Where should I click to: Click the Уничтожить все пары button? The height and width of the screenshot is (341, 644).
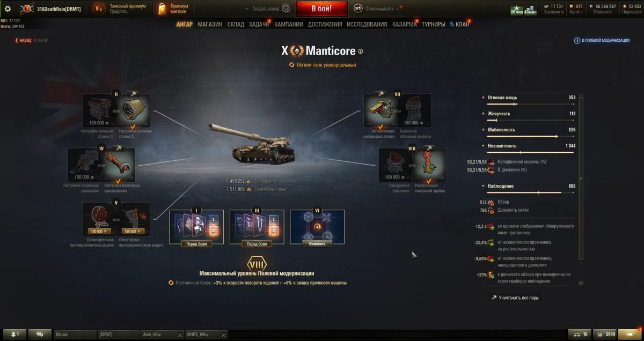pyautogui.click(x=515, y=297)
